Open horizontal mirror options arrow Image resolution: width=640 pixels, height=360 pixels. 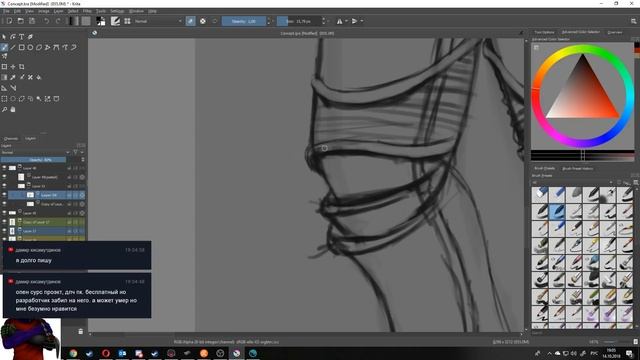346,21
